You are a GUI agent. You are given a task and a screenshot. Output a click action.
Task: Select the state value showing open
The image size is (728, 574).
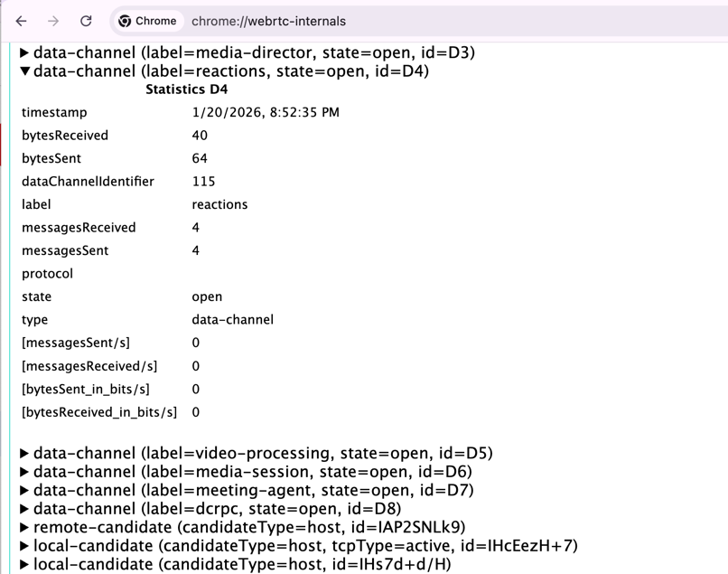tap(204, 296)
